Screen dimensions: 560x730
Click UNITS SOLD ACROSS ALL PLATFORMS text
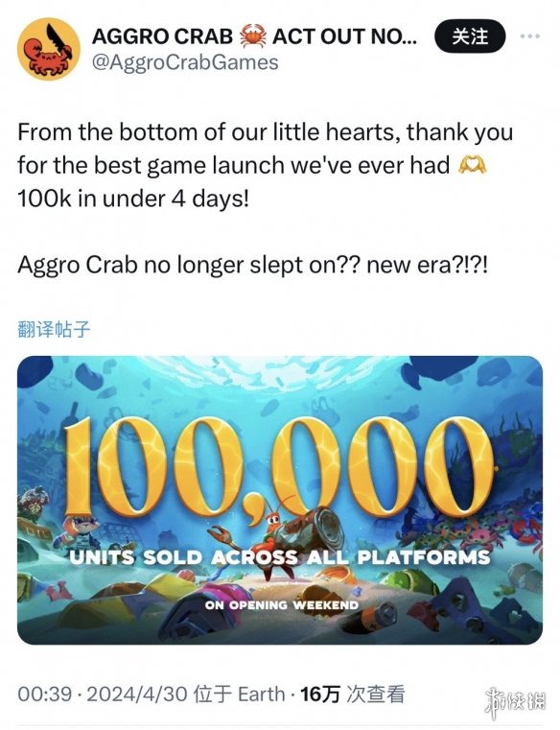(x=280, y=557)
